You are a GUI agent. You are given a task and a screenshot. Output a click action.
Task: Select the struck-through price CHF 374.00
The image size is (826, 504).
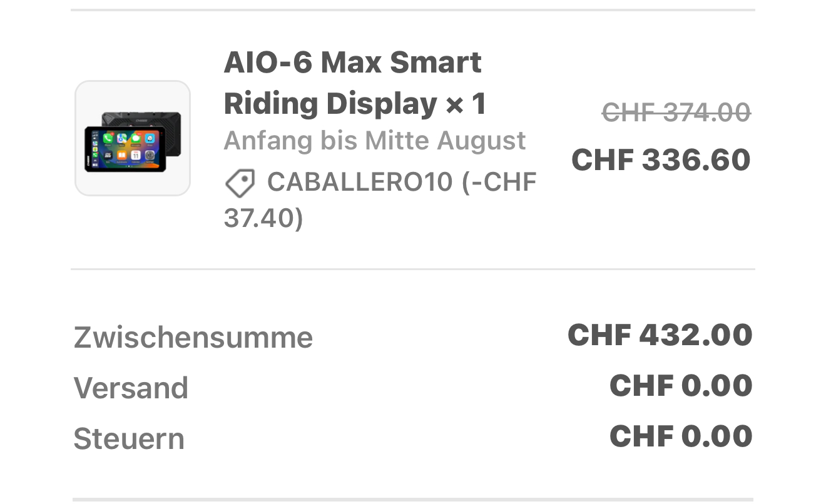point(676,113)
